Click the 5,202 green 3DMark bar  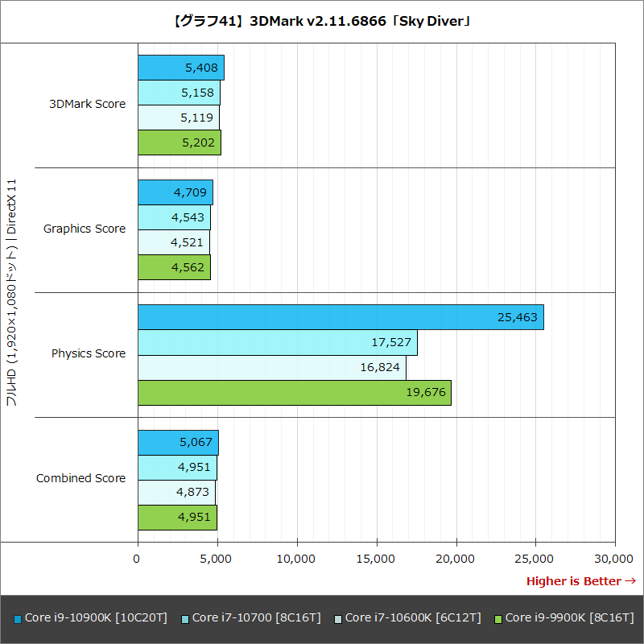tap(180, 142)
